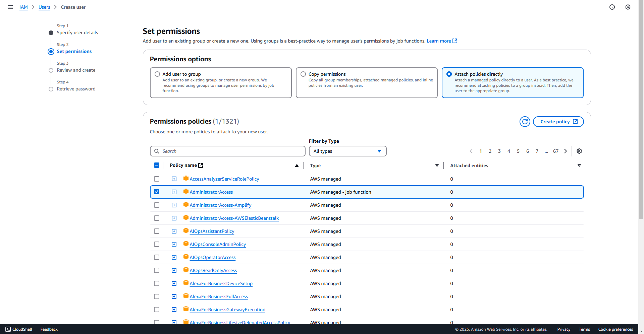Click the Learn more external link icon
Image resolution: width=644 pixels, height=334 pixels.
pyautogui.click(x=455, y=41)
